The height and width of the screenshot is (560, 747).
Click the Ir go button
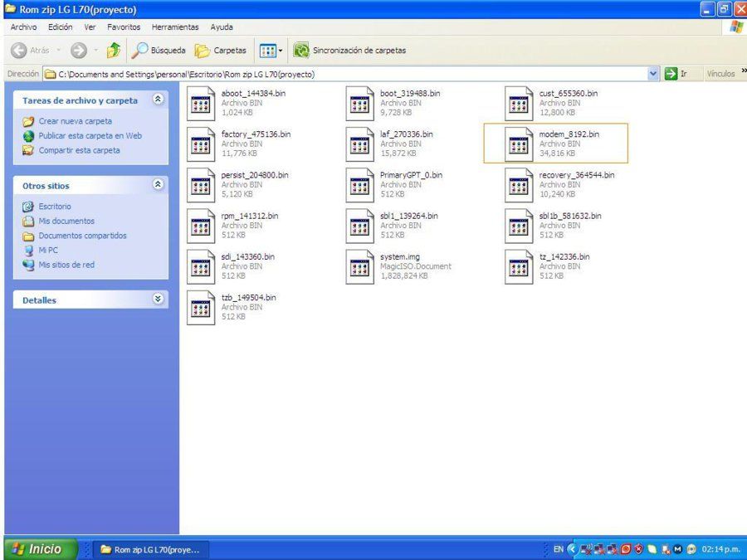tap(676, 74)
